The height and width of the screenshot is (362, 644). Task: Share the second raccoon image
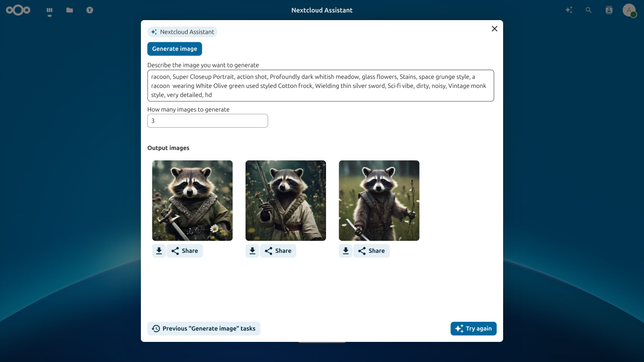pyautogui.click(x=278, y=251)
